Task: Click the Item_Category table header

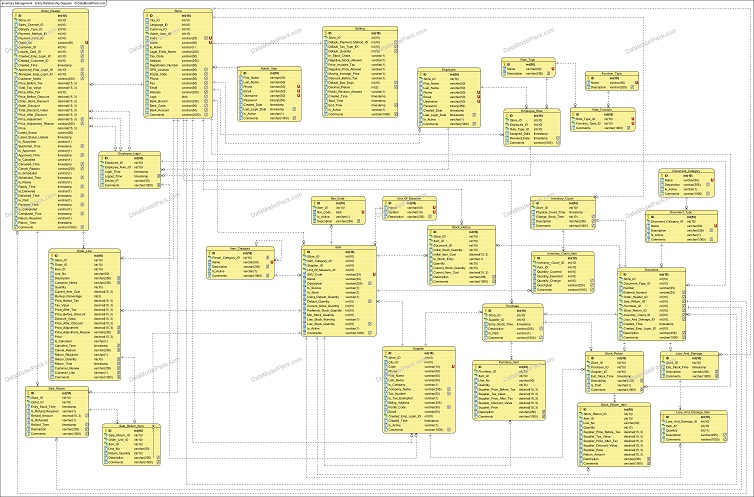Action: (240, 248)
